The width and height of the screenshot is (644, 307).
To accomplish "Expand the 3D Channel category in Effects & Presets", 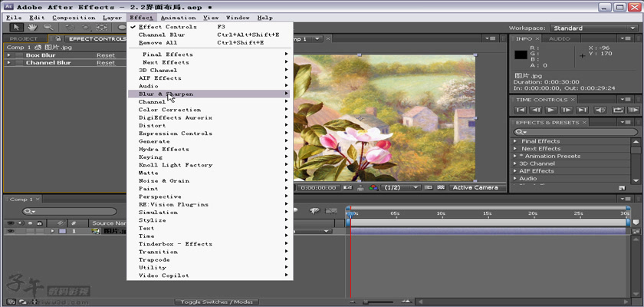I will point(515,163).
